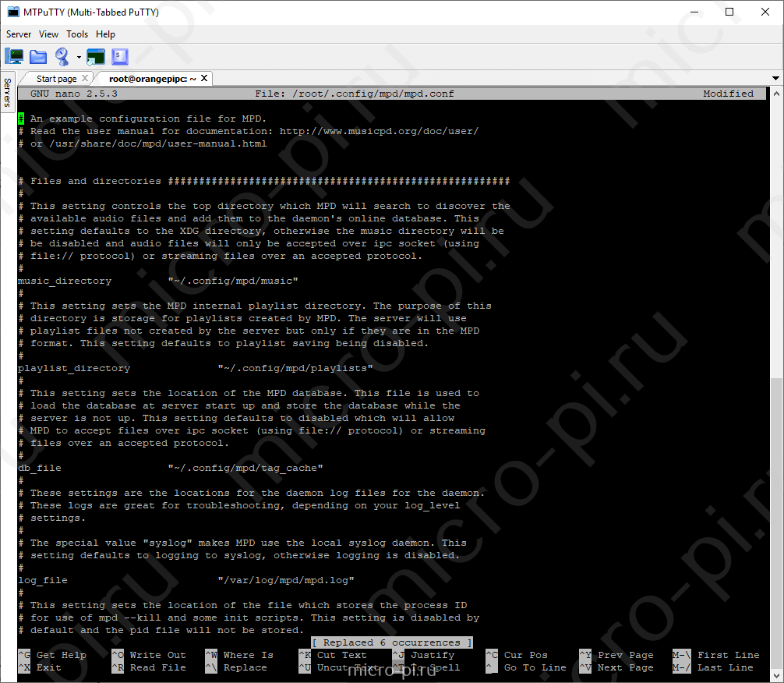Click the script tool icon in toolbar
This screenshot has height=683, width=784.
[x=120, y=57]
